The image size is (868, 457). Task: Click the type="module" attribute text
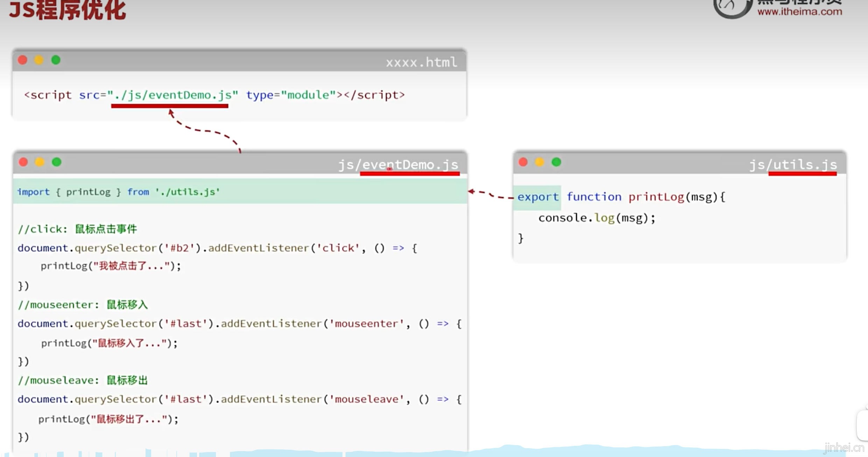click(x=291, y=95)
